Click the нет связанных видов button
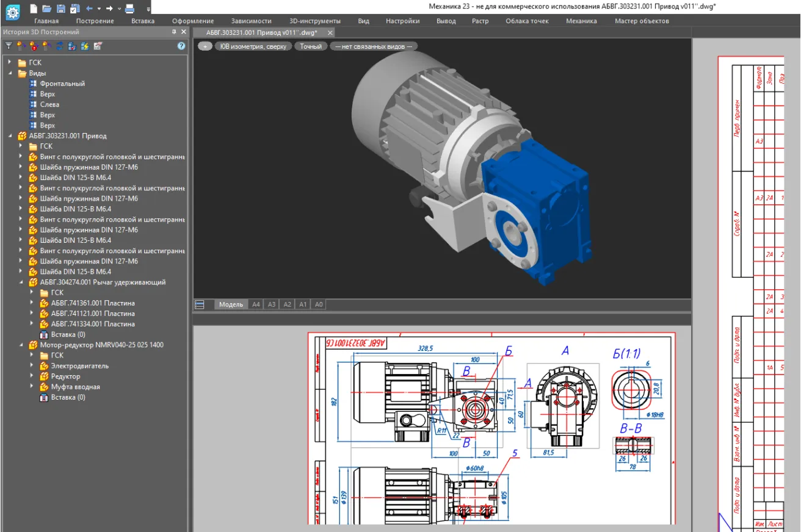 point(373,46)
